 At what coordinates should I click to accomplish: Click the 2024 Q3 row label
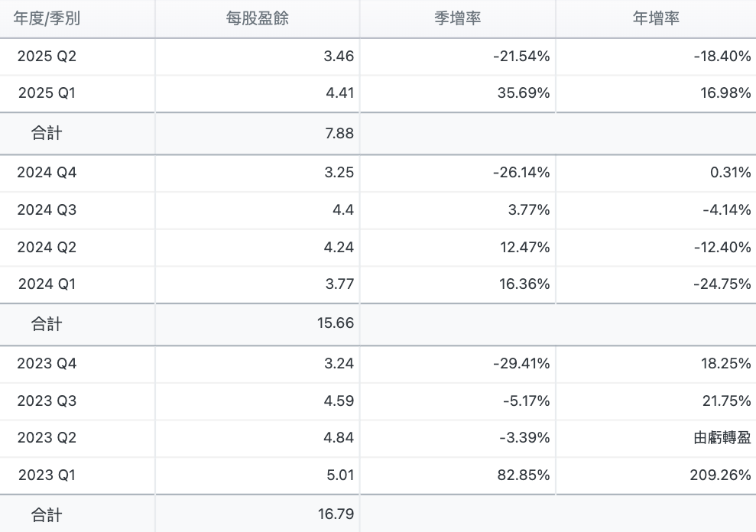coord(47,210)
